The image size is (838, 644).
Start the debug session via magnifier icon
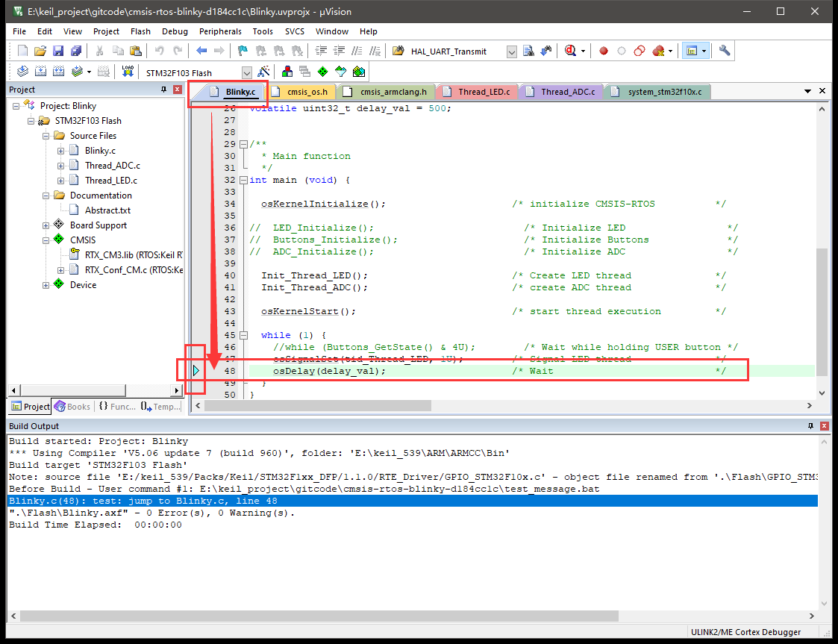point(571,51)
